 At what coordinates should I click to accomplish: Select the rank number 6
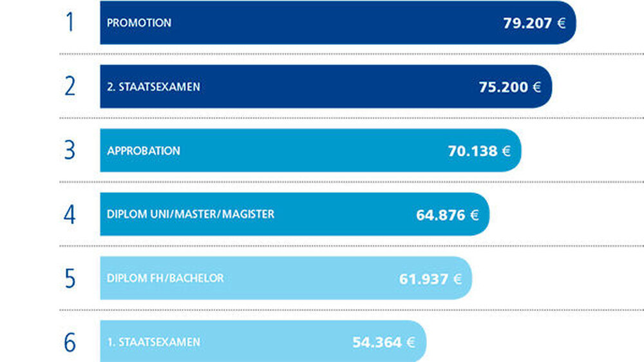pyautogui.click(x=70, y=342)
